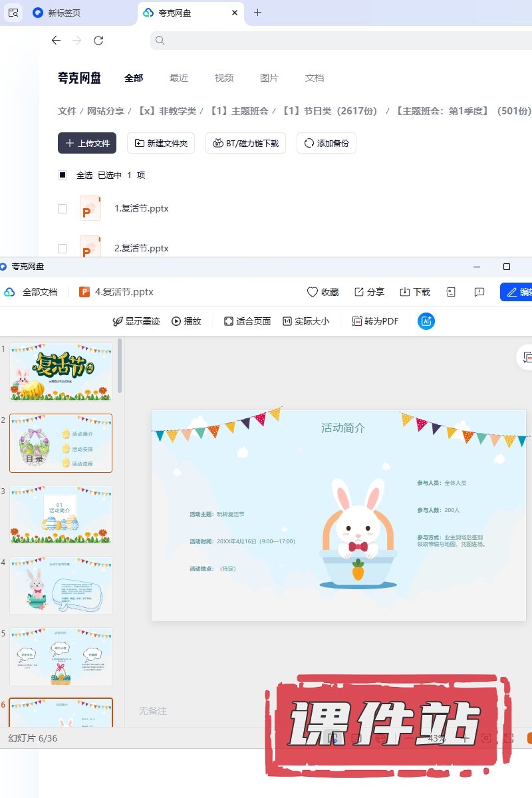532x798 pixels.
Task: Toggle the 全选 select-all checkbox
Action: click(x=63, y=176)
